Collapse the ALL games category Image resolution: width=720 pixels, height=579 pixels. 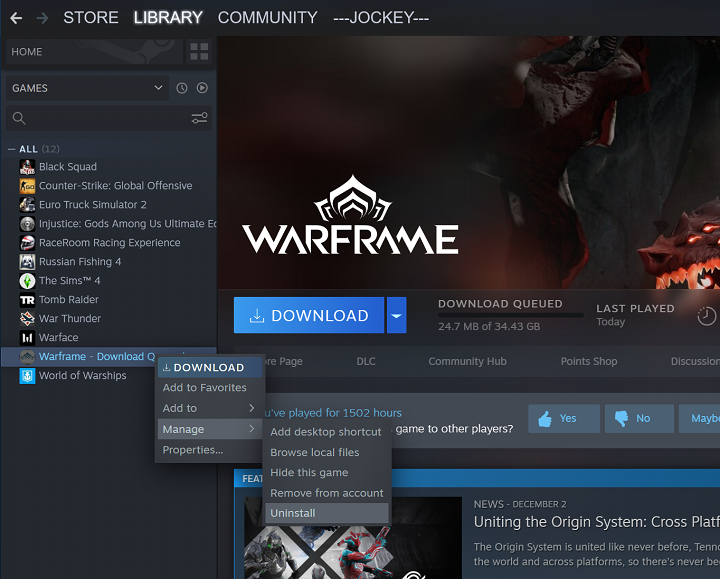tap(11, 149)
